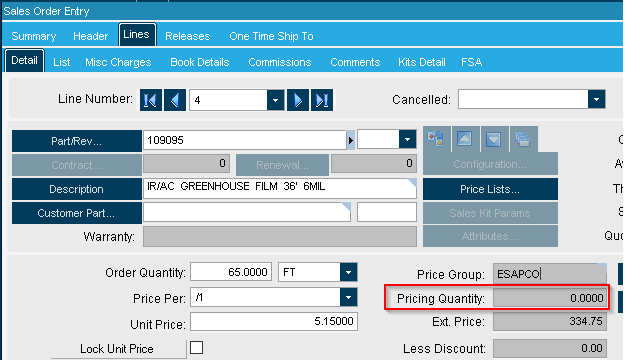Open the One Time Ship To tab
Viewport: 628px width, 364px height.
point(271,36)
